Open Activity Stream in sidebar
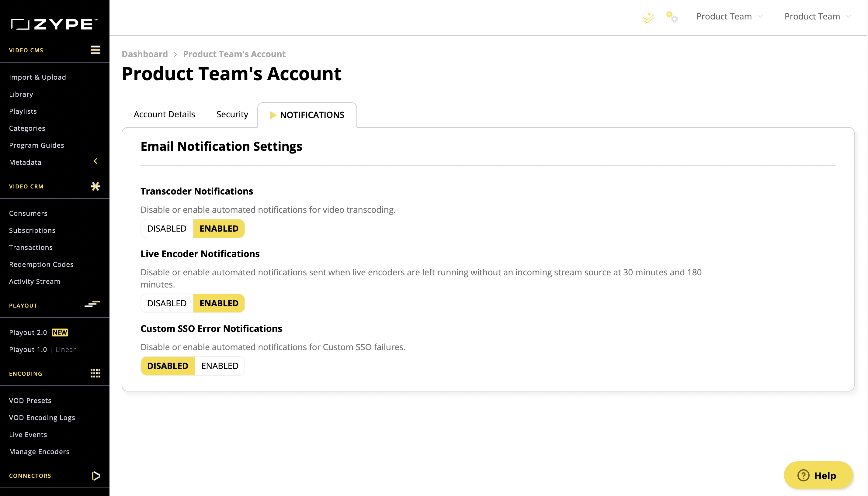 (34, 281)
